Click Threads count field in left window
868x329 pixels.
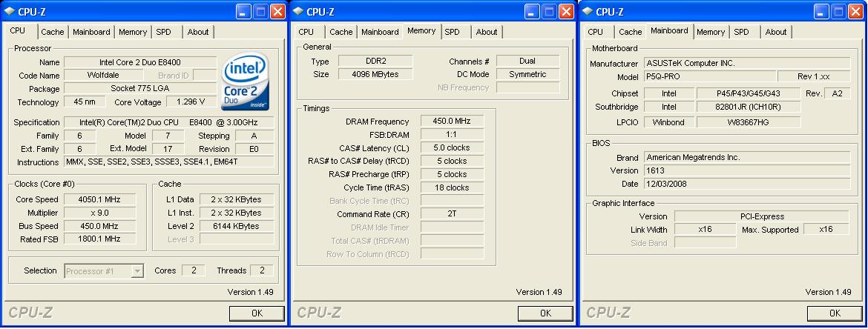tap(262, 270)
